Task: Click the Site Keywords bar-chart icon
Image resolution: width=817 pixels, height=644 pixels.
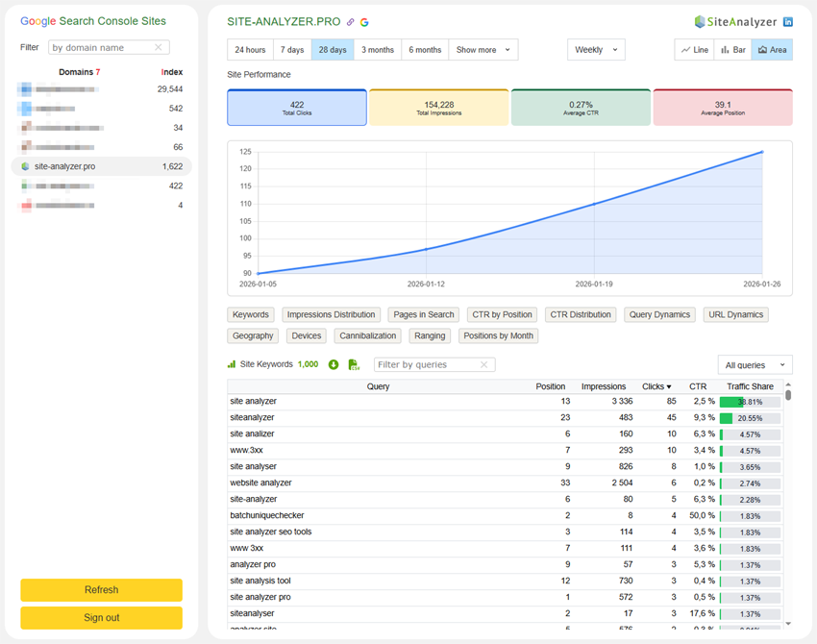Action: tap(231, 365)
